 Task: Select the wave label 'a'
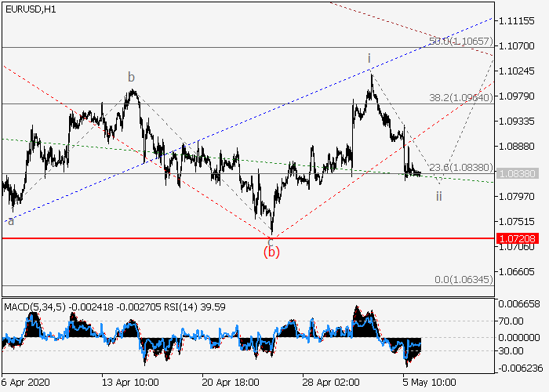coord(10,221)
